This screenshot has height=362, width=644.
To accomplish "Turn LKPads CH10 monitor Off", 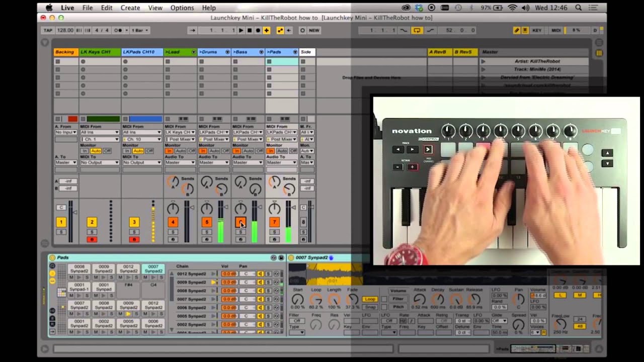I will point(149,151).
